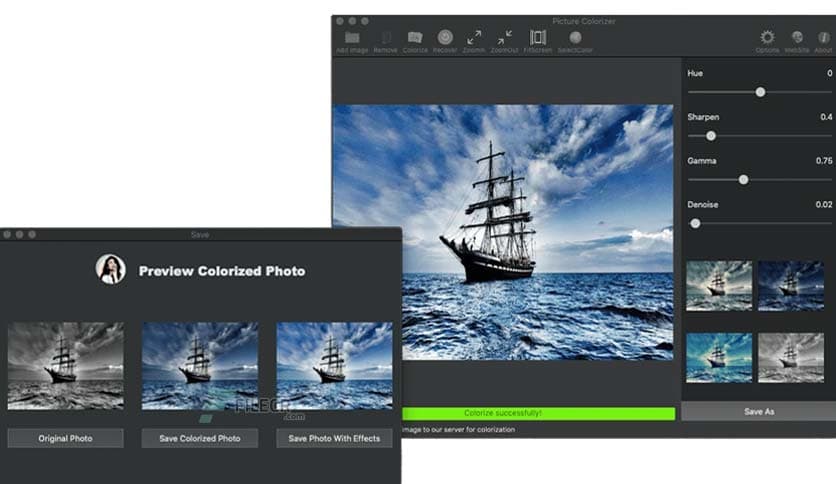Click the SelectColor toolbar icon

coord(575,37)
